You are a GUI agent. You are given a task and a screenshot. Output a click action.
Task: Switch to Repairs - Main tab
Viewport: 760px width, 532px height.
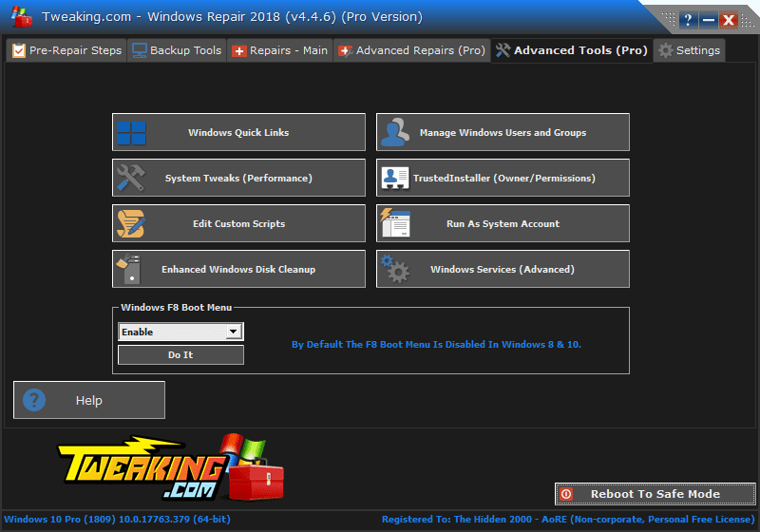coord(279,50)
